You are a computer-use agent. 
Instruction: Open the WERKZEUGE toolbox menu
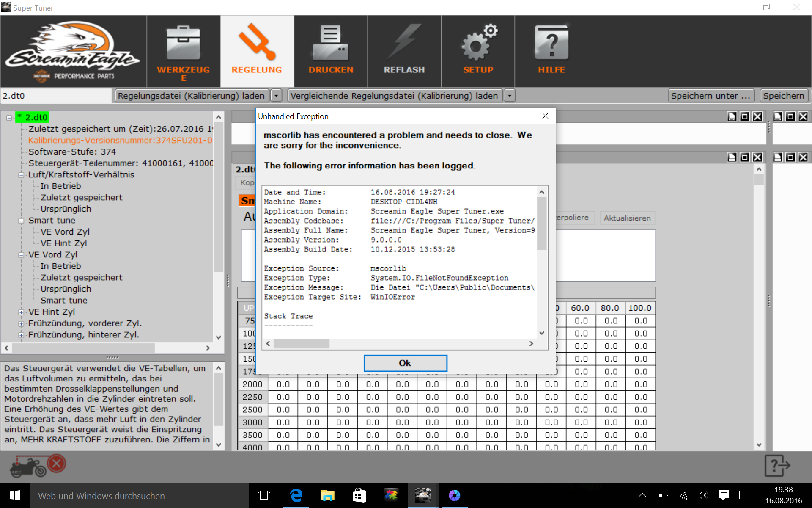[183, 52]
